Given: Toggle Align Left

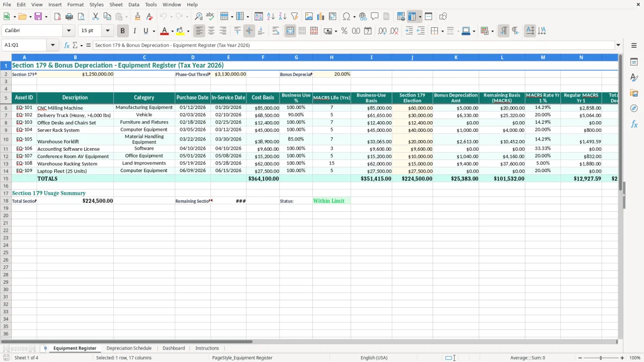Looking at the screenshot, I should [199, 31].
